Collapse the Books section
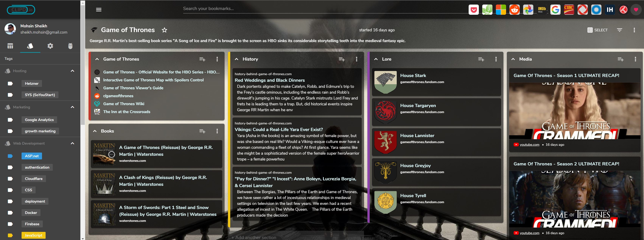 [95, 131]
